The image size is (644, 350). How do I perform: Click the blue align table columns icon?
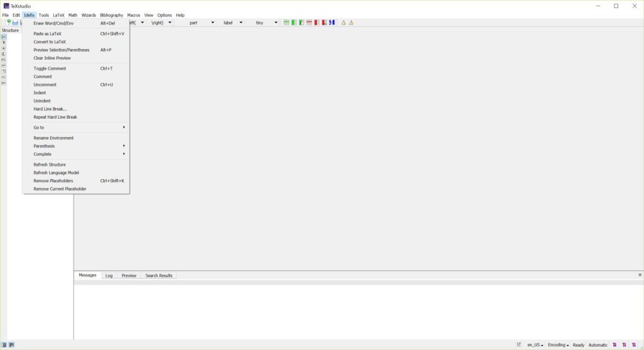coord(332,23)
